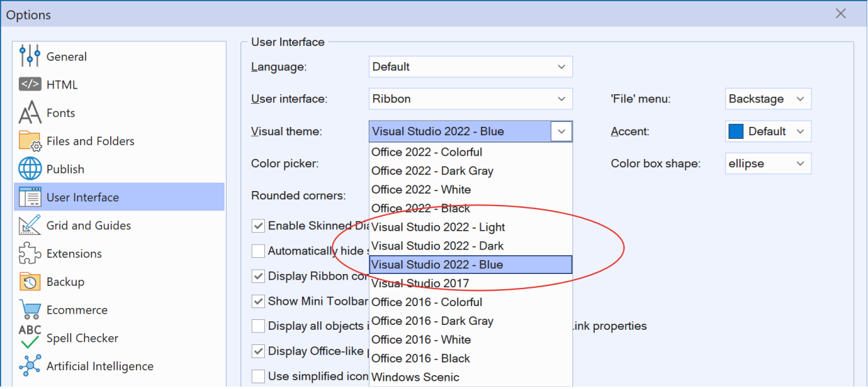Go to Backup settings label
The height and width of the screenshot is (389, 868).
coord(66,282)
